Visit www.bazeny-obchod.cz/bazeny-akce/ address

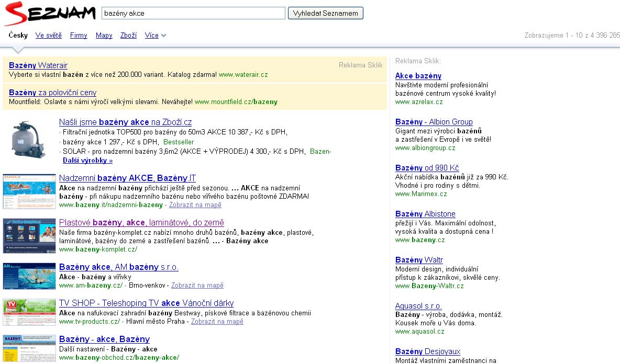pos(119,358)
